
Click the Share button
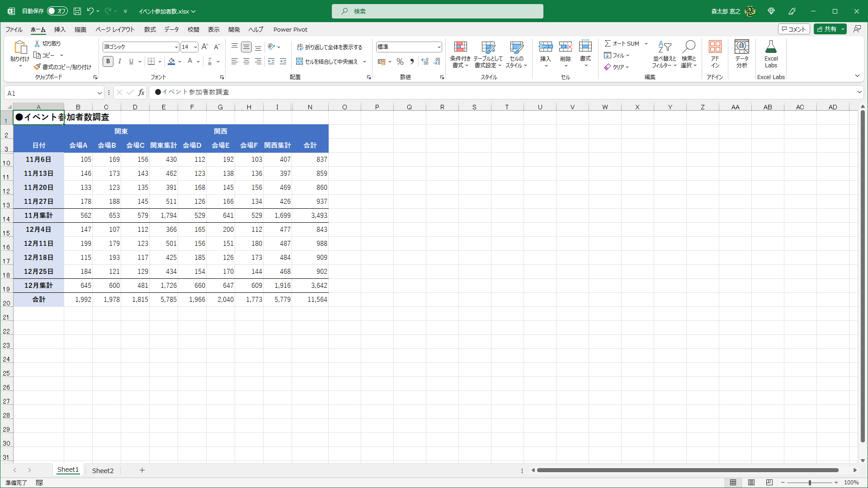tap(826, 29)
